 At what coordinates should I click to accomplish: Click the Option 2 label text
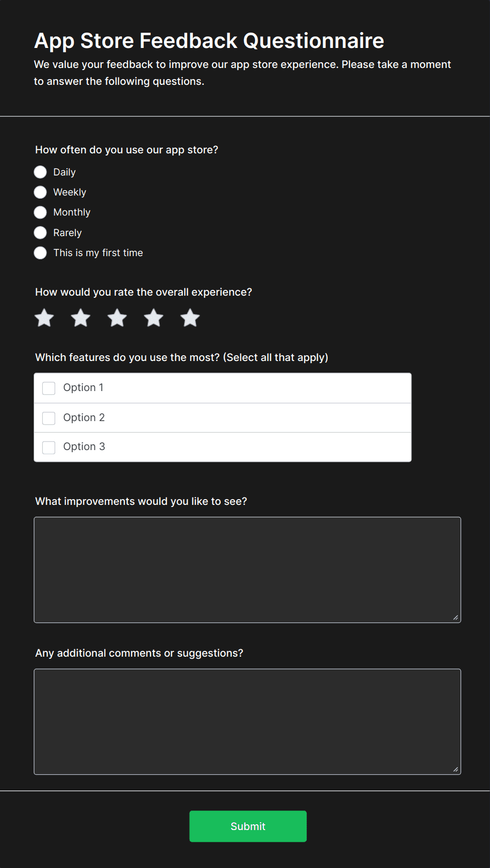pos(84,417)
